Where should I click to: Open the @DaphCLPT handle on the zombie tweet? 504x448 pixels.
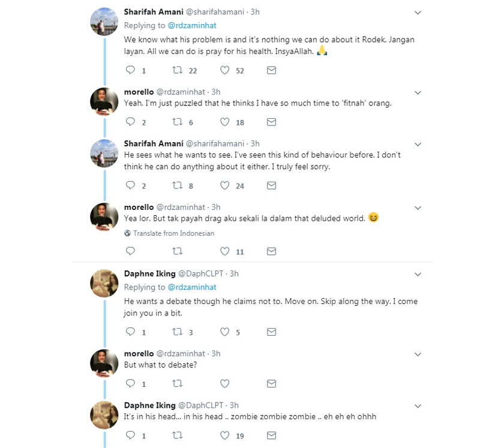[x=201, y=405]
